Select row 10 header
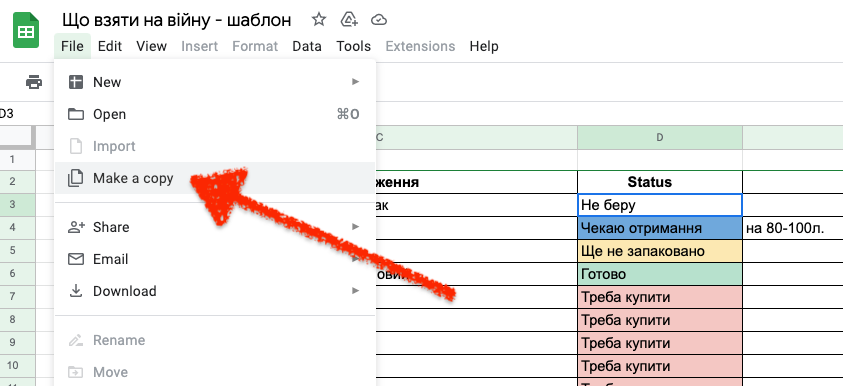The height and width of the screenshot is (386, 843). [x=18, y=366]
